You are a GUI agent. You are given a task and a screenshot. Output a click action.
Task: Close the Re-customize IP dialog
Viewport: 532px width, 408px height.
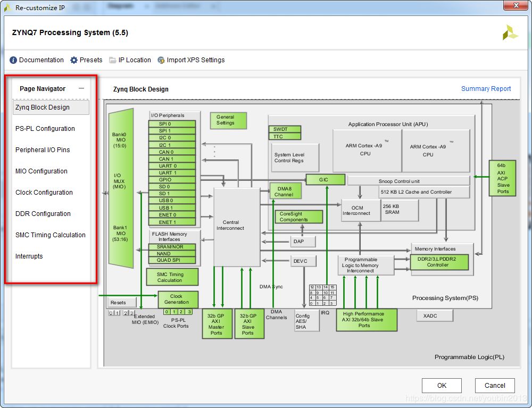pyautogui.click(x=516, y=5)
